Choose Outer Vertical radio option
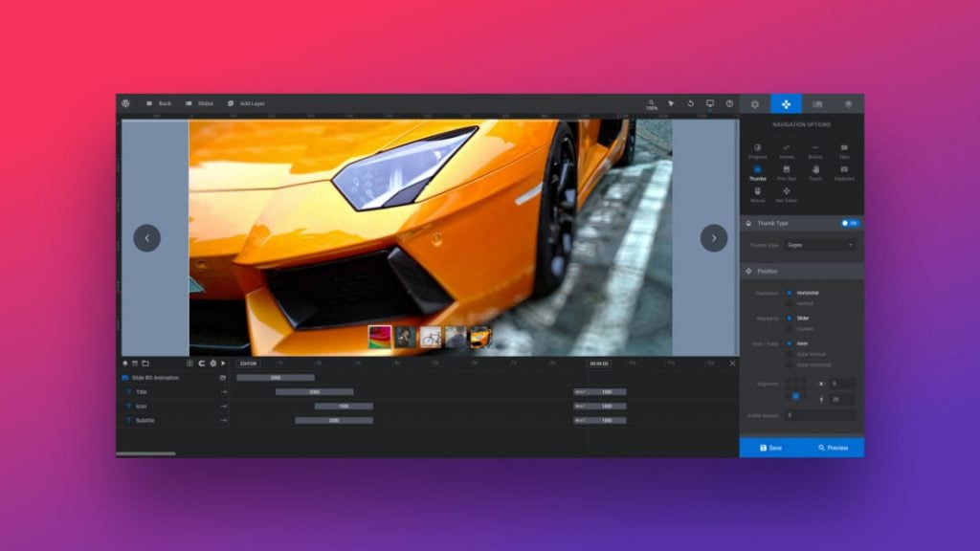This screenshot has height=551, width=980. tap(790, 354)
